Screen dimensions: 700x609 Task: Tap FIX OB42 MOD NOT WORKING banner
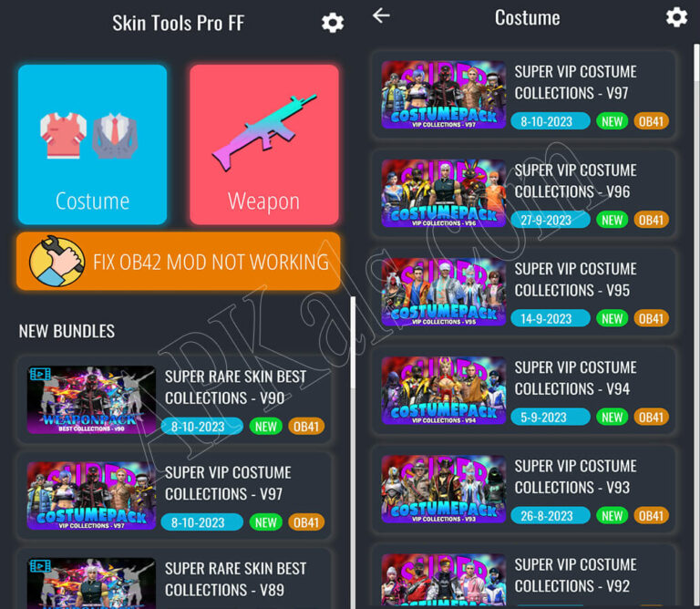(x=179, y=261)
